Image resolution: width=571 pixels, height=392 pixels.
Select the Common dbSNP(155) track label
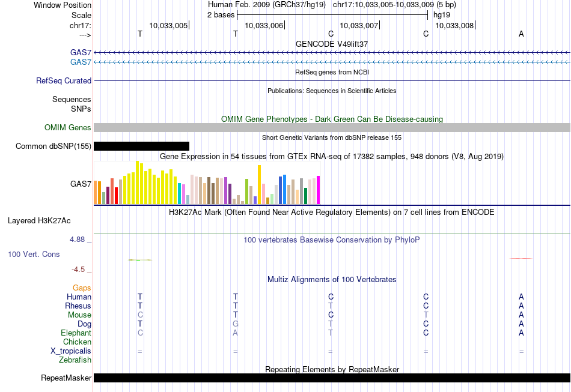[x=53, y=146]
